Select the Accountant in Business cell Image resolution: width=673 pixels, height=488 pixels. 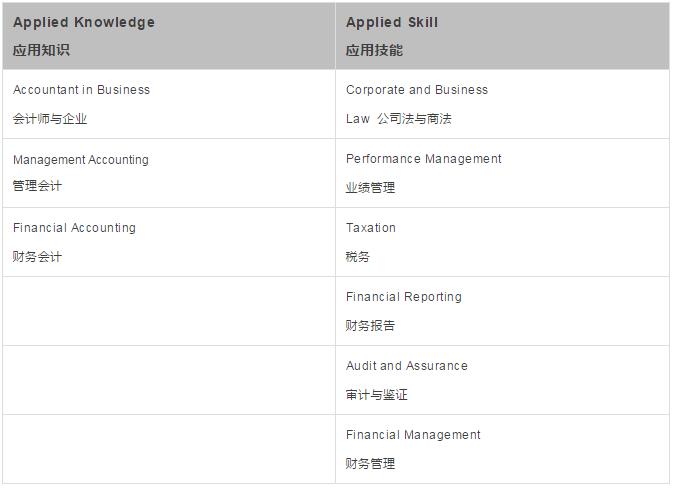[x=81, y=90]
